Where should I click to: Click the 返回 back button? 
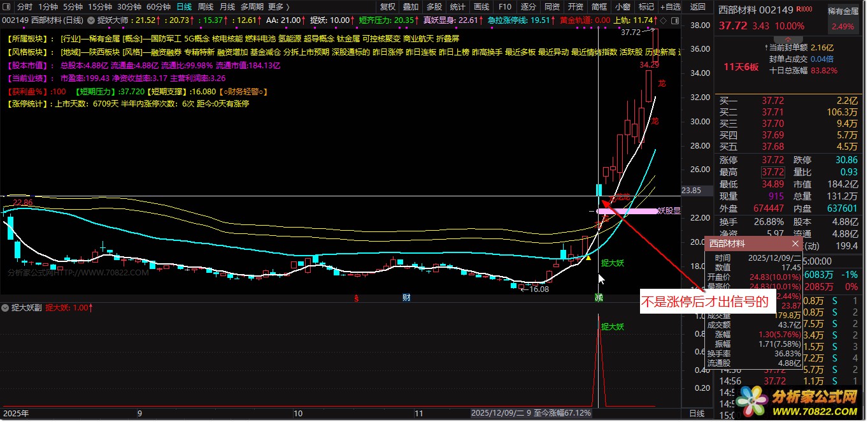pyautogui.click(x=697, y=7)
